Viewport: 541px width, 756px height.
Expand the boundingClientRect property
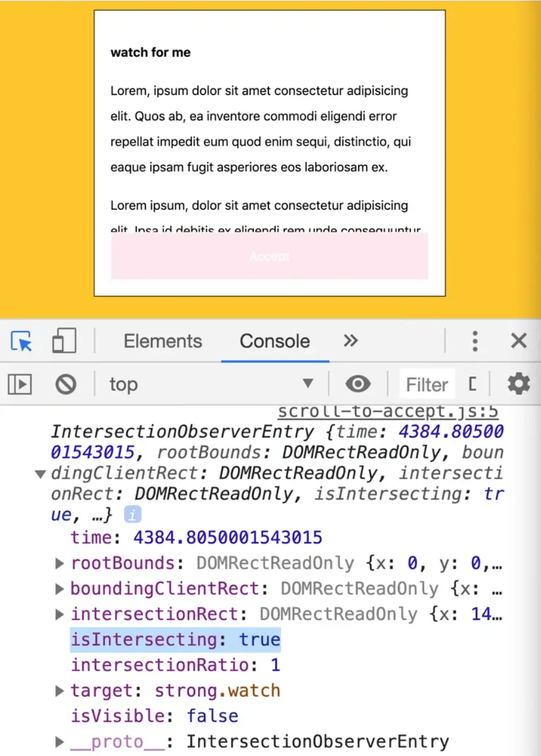(x=59, y=589)
